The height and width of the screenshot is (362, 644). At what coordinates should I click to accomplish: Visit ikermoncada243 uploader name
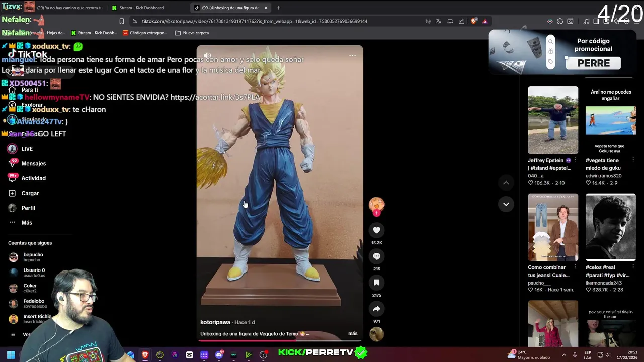click(604, 283)
